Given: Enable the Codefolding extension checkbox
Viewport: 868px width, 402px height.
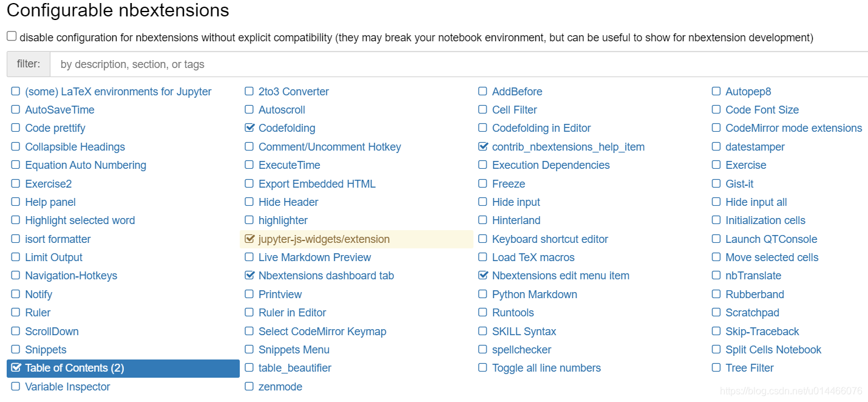Looking at the screenshot, I should (249, 128).
